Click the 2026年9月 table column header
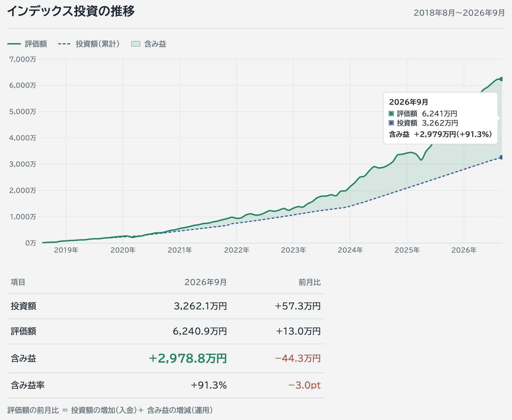The height and width of the screenshot is (420, 512). (206, 282)
